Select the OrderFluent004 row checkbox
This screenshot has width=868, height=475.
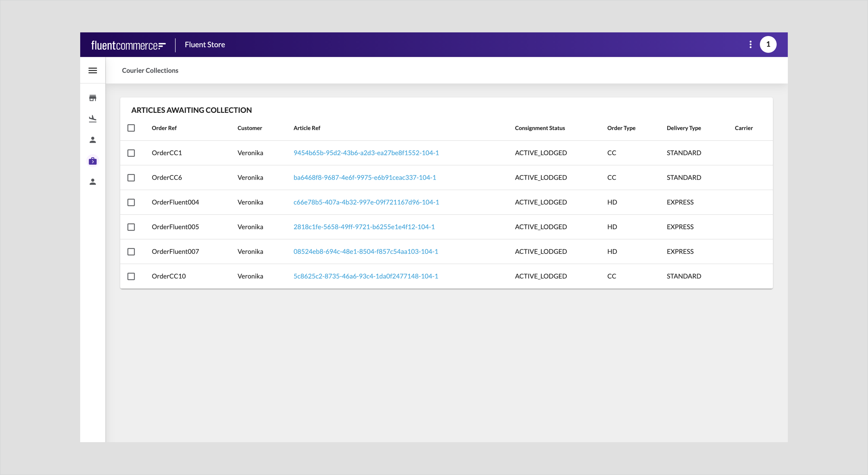tap(131, 202)
